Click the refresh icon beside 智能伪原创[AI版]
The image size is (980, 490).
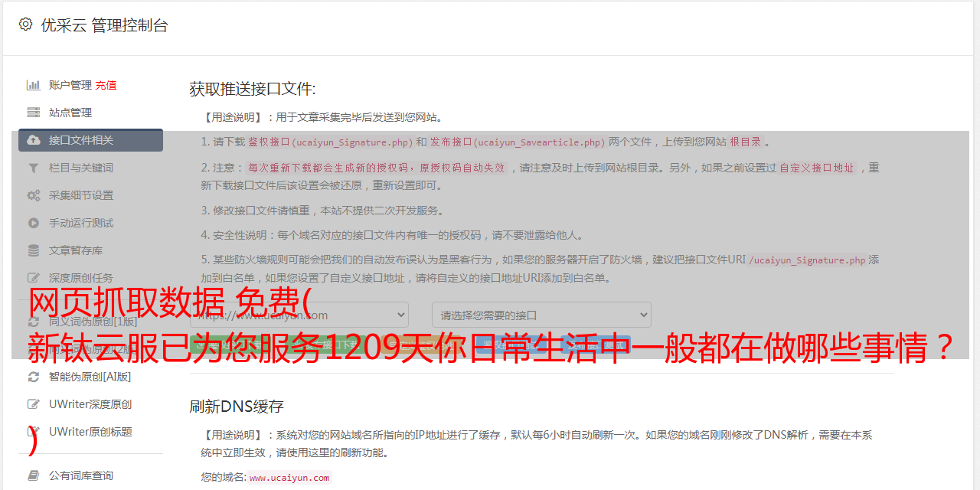coord(34,377)
